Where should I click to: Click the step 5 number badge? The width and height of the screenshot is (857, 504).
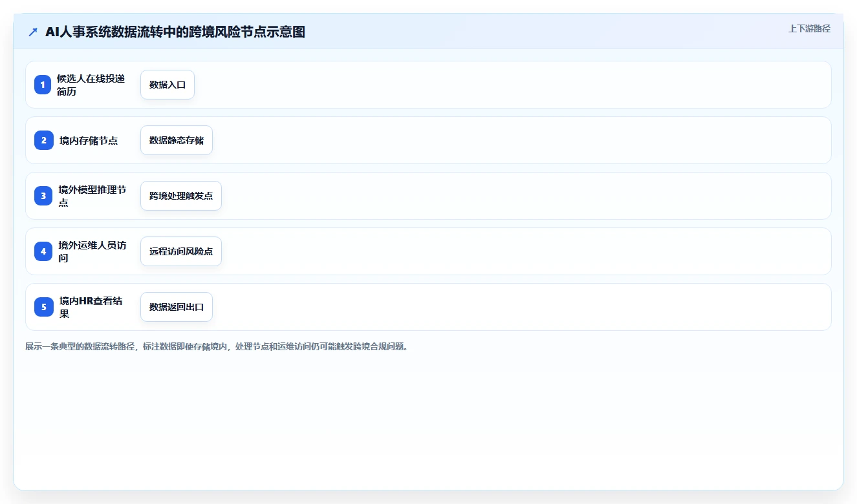pos(44,307)
